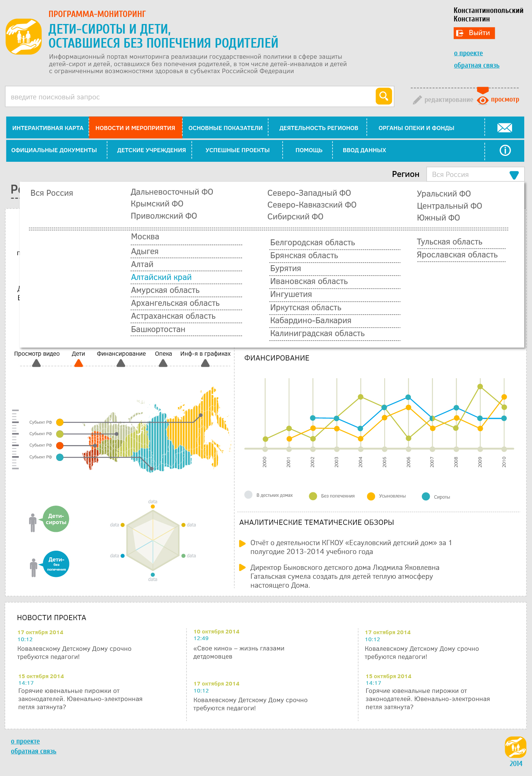Toggle the Усыновлены legend series

click(x=371, y=496)
